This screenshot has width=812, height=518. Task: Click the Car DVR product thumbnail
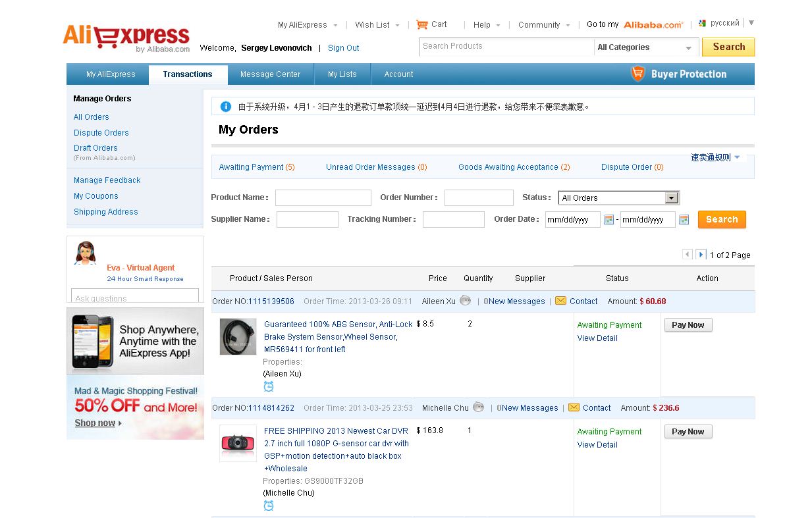click(x=238, y=444)
